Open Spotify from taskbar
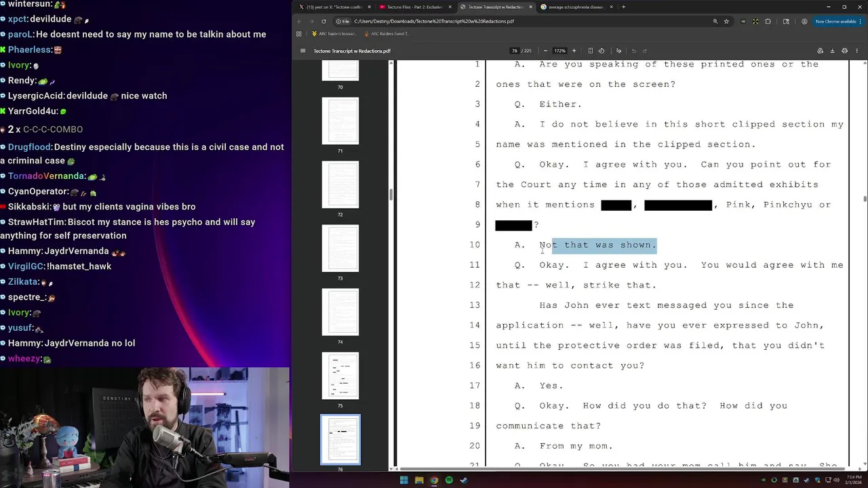The width and height of the screenshot is (868, 488). (x=449, y=480)
